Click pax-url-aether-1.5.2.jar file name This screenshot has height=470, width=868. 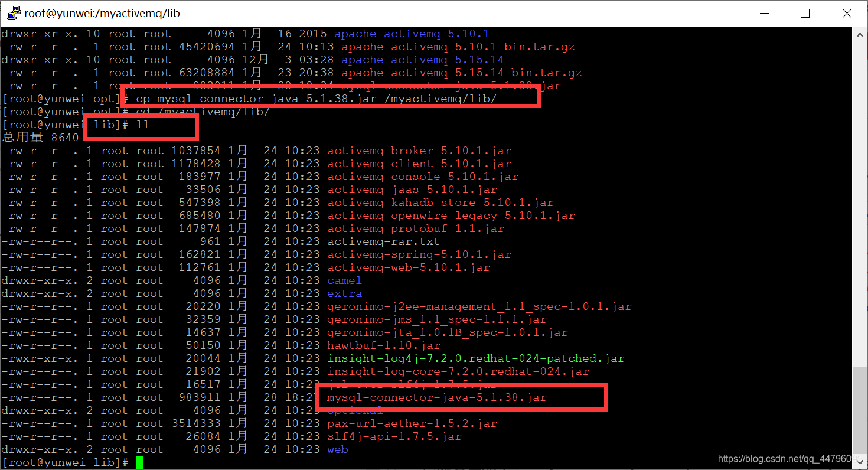pos(412,423)
